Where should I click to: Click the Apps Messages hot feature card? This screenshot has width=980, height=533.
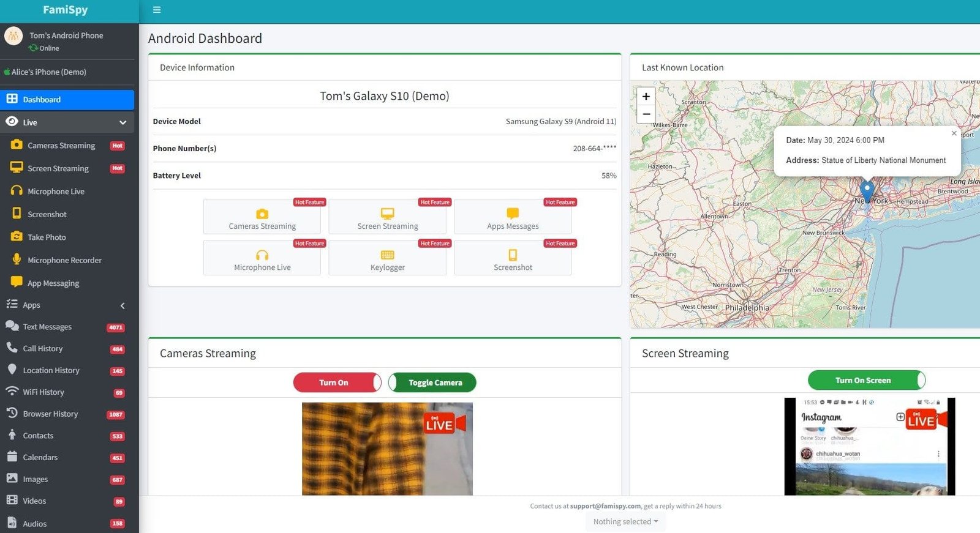click(513, 217)
